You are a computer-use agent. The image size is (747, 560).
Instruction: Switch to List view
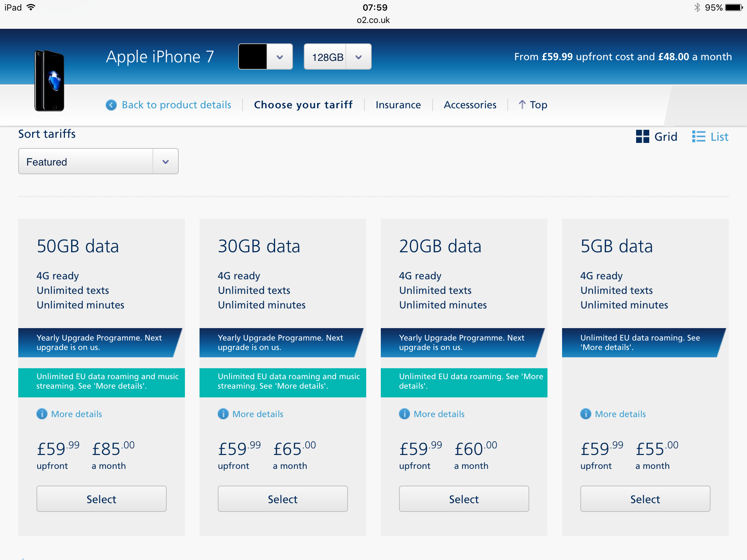click(710, 137)
